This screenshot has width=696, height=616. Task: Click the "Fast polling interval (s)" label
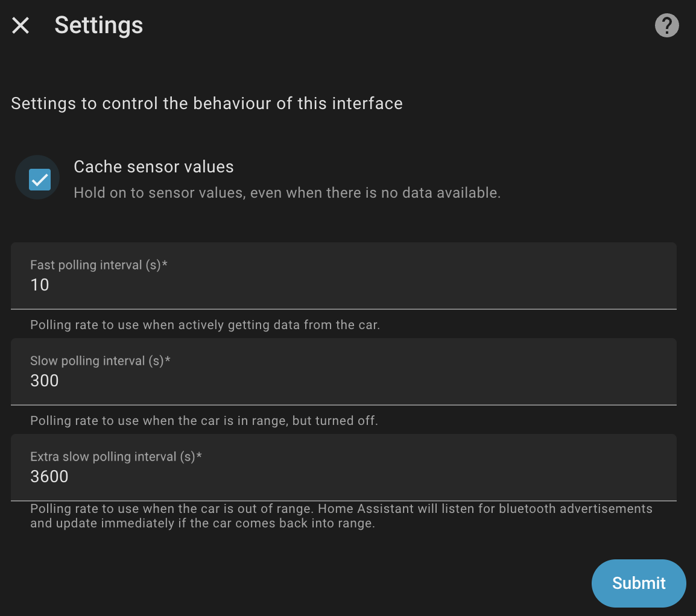[95, 265]
